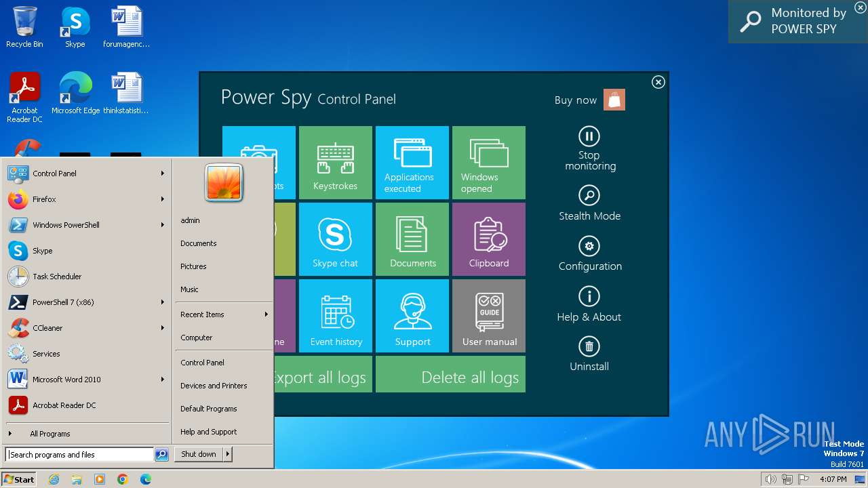Open the Support tile

pyautogui.click(x=412, y=316)
